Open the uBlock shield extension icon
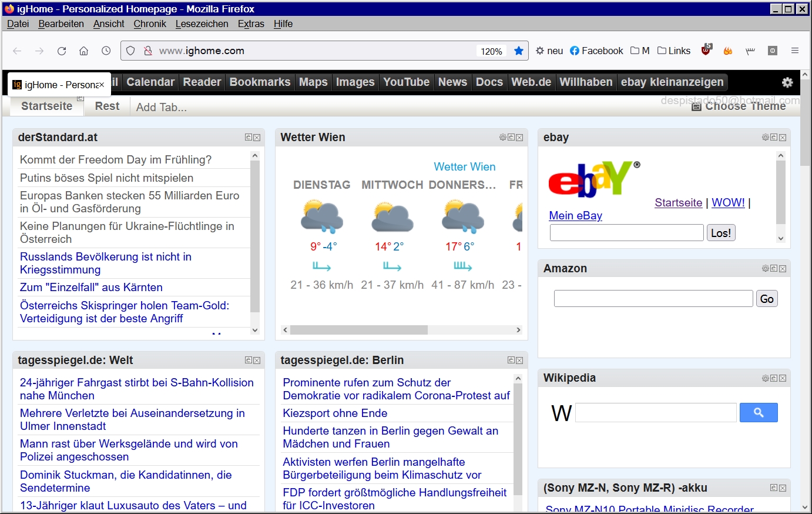 pos(706,51)
